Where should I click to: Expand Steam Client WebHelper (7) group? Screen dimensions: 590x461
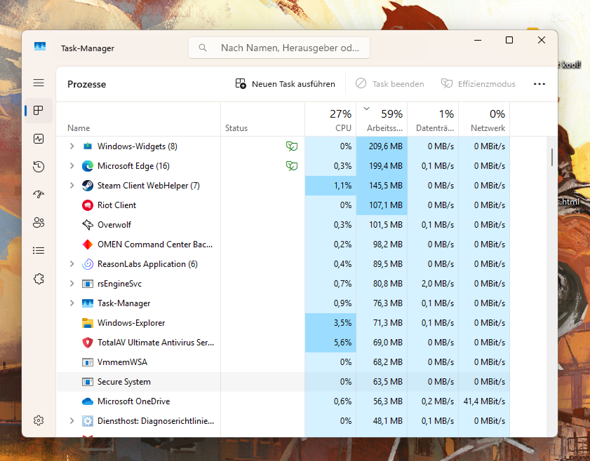click(71, 186)
